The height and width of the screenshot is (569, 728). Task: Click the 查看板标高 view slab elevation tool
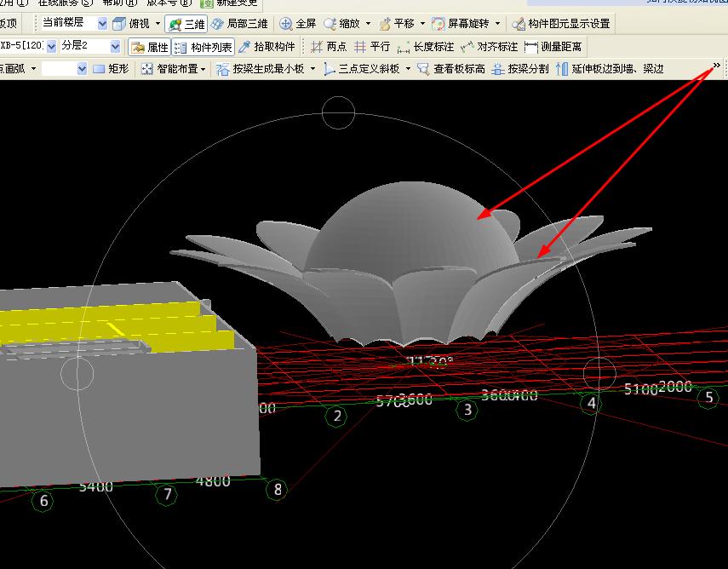(x=451, y=69)
